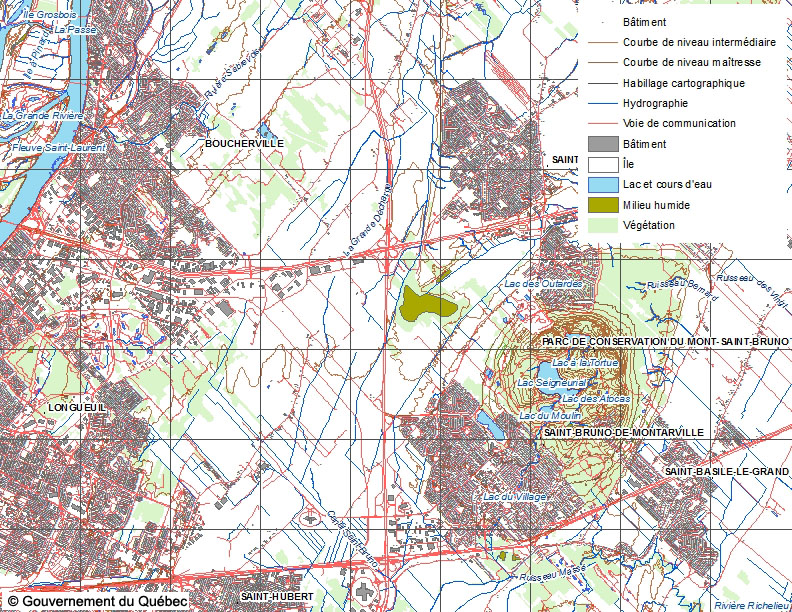Click the gray Bâtiment legend swatch
The image size is (792, 612).
click(603, 144)
